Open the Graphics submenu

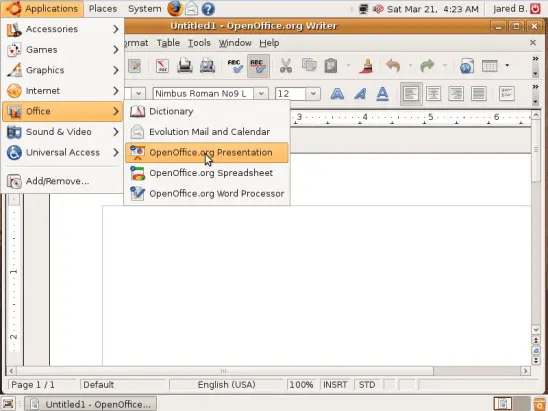pos(62,70)
